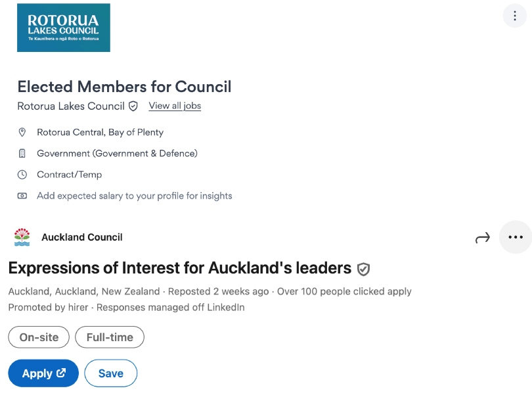The width and height of the screenshot is (532, 401).
Task: Click the Apply button
Action: tap(43, 373)
